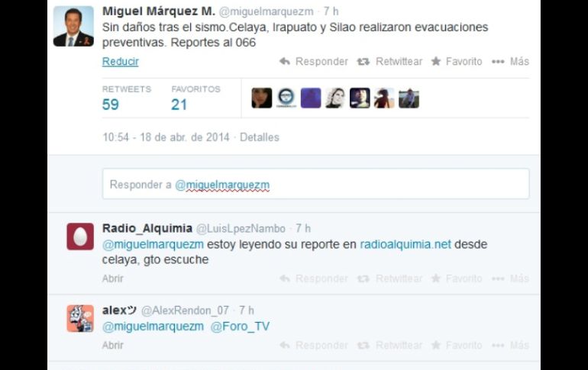
Task: Mark Miguel Márquez's tweet as Favorito
Action: point(457,62)
